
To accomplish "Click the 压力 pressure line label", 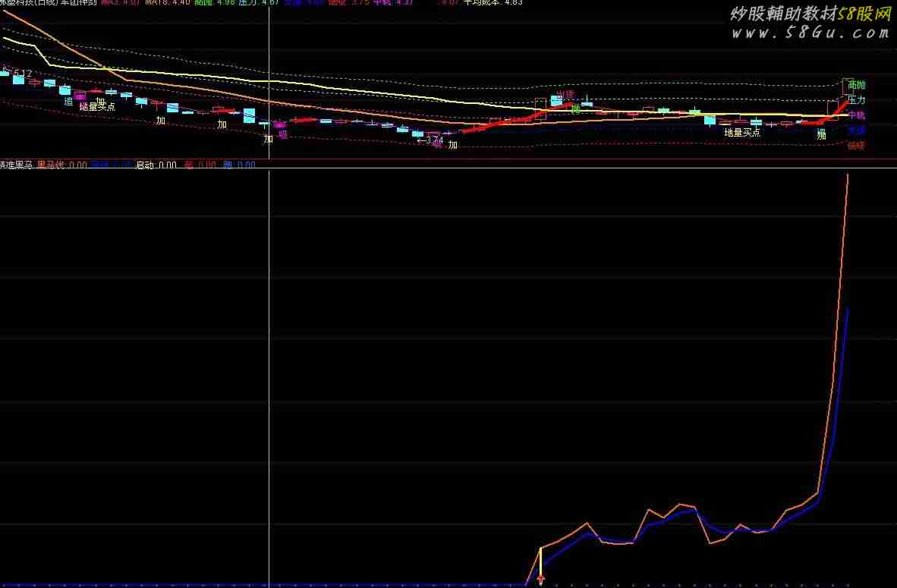I will pyautogui.click(x=856, y=100).
